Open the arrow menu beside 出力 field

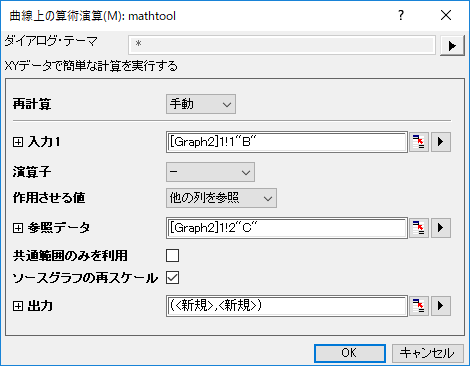441,306
